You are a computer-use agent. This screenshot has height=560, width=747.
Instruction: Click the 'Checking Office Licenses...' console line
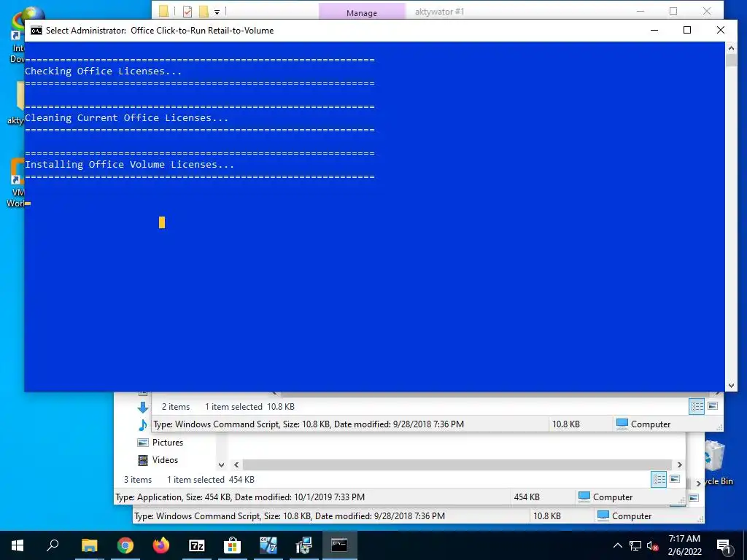(x=103, y=71)
